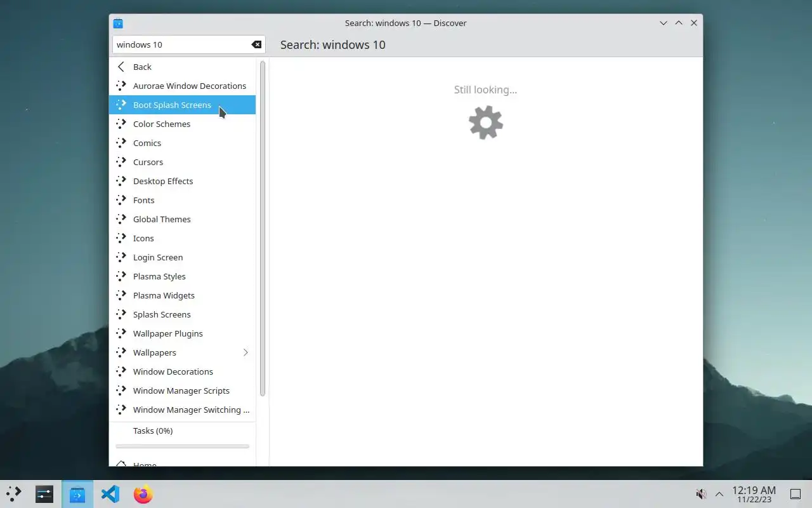Click the icon beside Icons category
Screen dimensions: 812x508
coord(121,238)
